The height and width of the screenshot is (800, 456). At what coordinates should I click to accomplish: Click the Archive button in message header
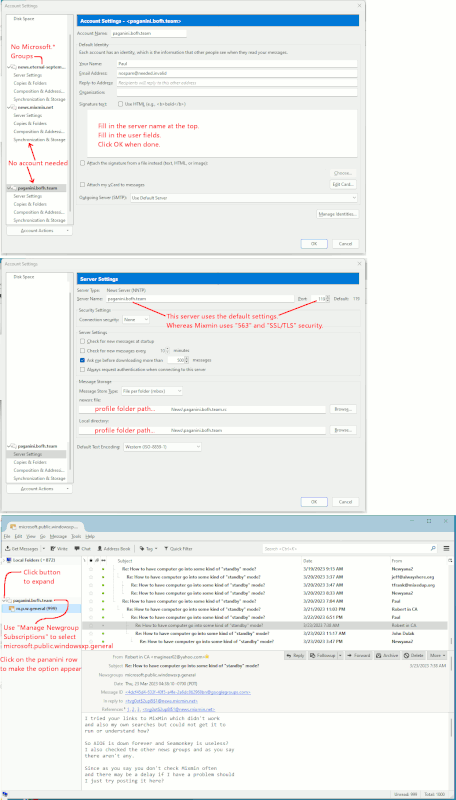[387, 655]
